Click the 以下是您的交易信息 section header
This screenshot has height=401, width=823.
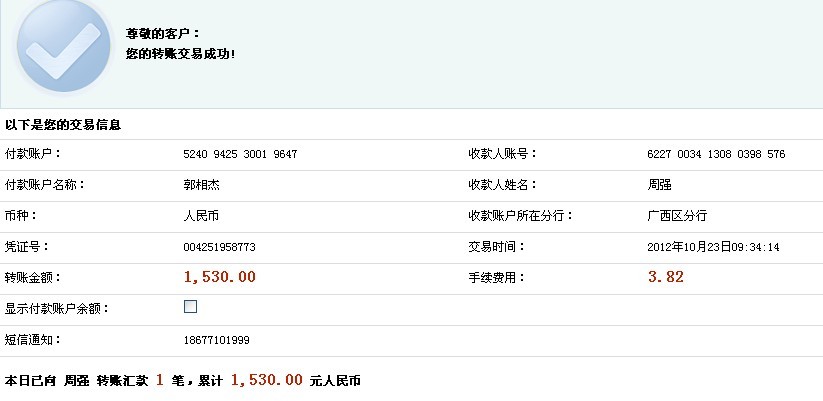tap(63, 125)
